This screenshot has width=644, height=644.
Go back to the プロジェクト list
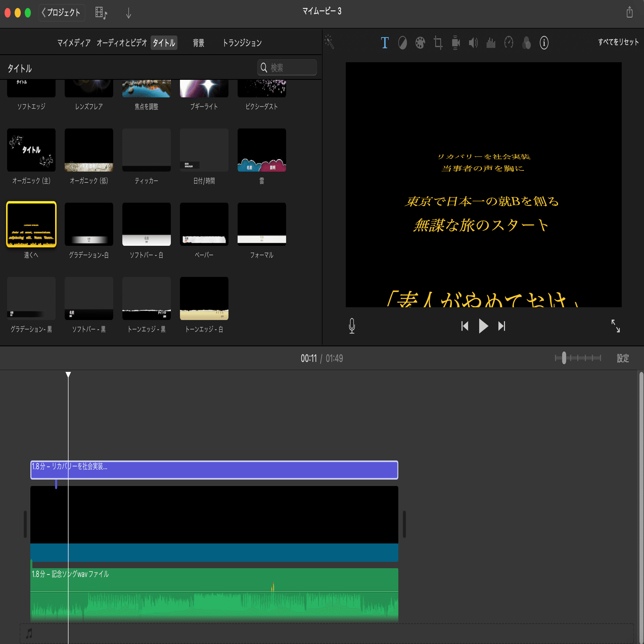click(61, 13)
